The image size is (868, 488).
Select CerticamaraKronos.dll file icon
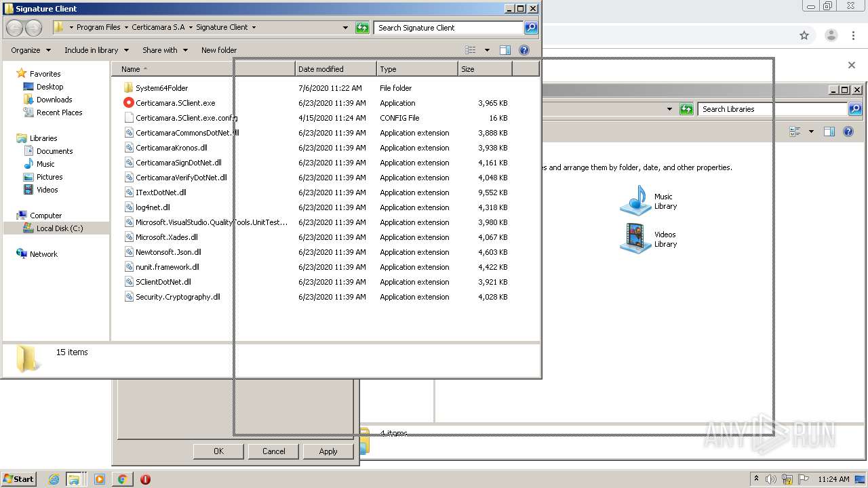tap(129, 148)
